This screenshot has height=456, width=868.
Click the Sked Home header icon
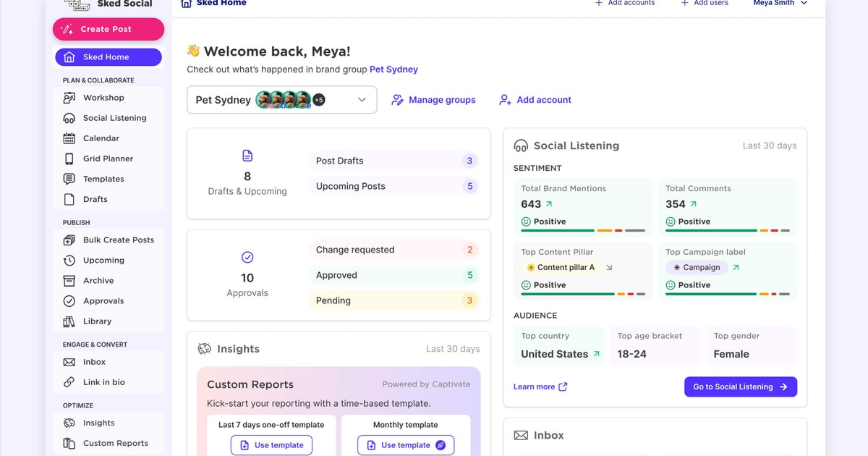(x=186, y=3)
